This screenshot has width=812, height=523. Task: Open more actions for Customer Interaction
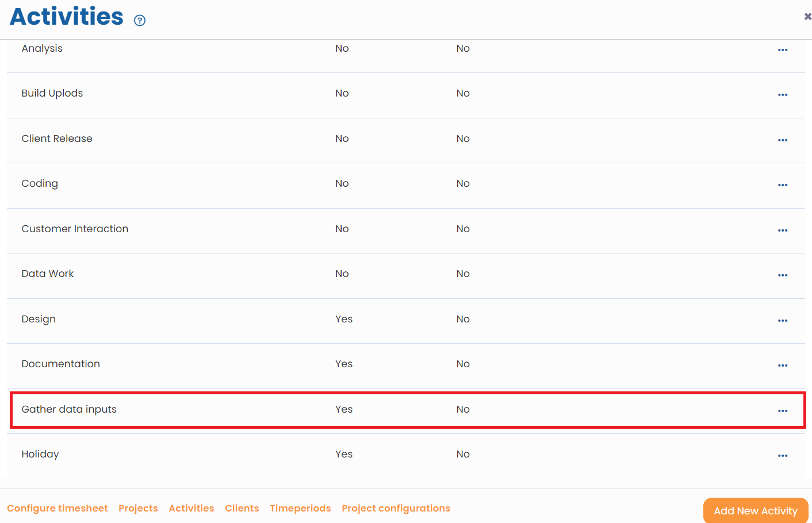pos(782,230)
